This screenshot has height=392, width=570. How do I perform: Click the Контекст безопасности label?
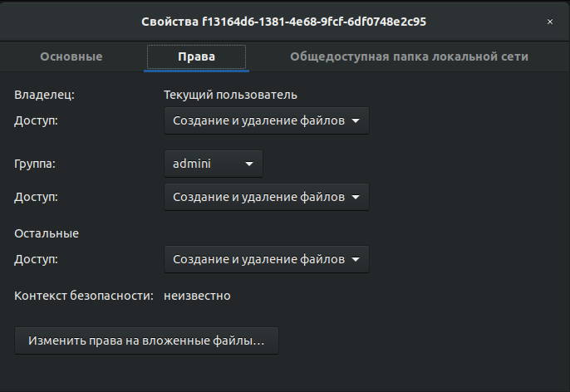click(x=84, y=295)
